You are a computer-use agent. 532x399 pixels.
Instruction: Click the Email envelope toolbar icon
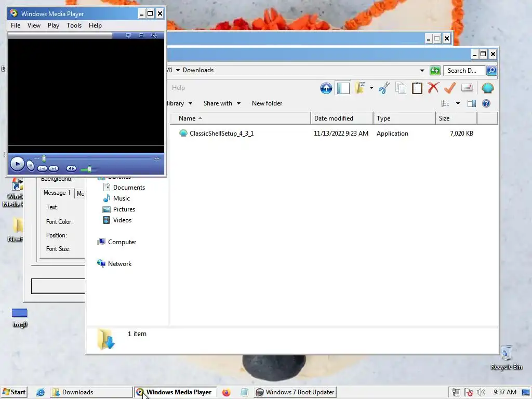pos(467,88)
